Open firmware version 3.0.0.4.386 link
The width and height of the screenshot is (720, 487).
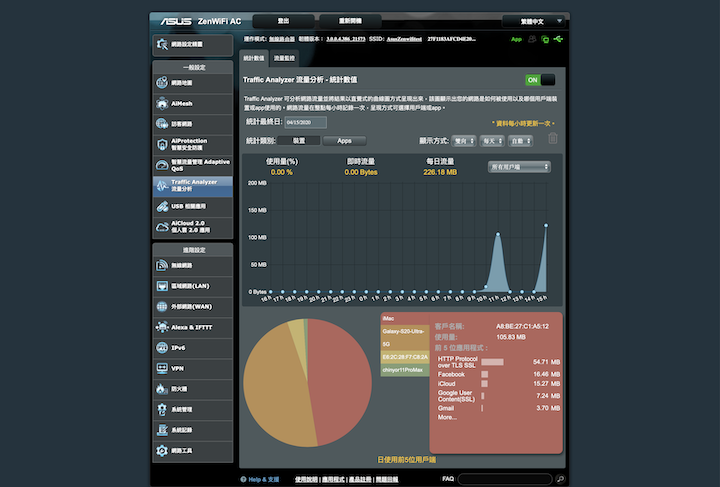[x=346, y=39]
